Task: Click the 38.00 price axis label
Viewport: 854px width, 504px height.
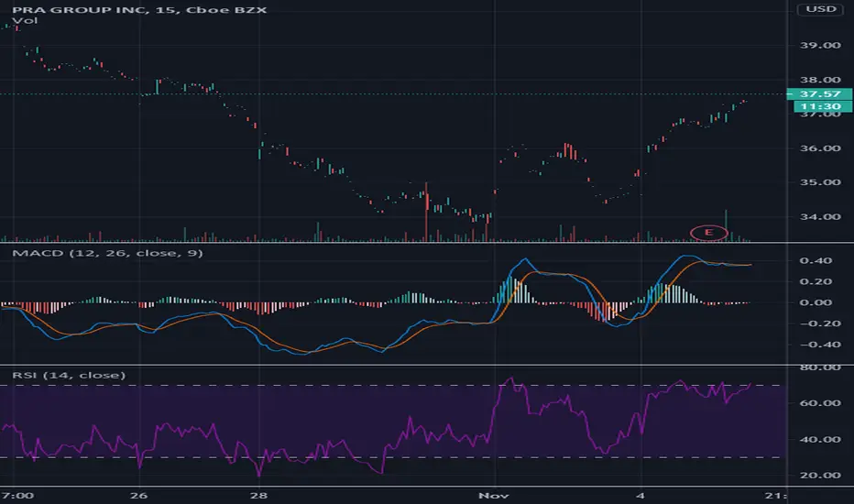Action: (820, 80)
